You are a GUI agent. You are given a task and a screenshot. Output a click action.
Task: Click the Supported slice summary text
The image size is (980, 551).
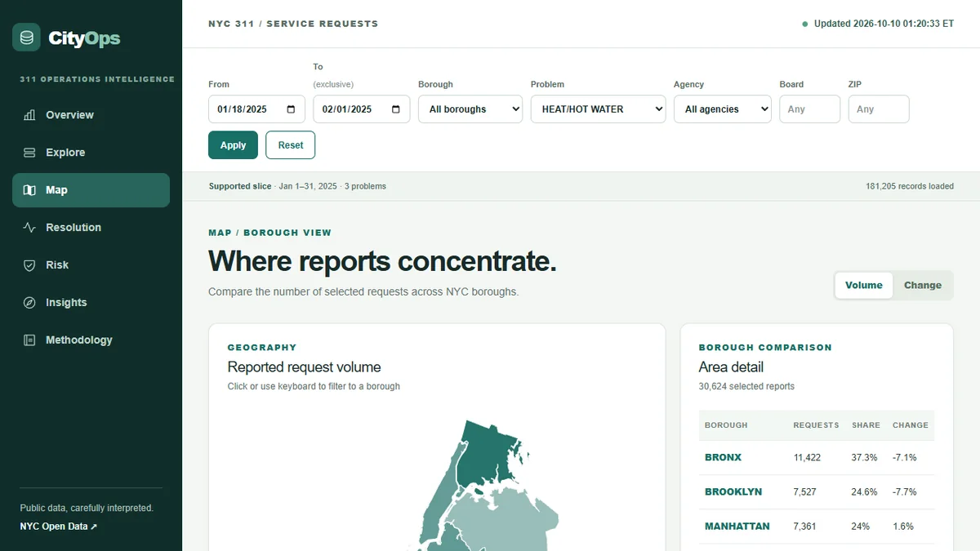[297, 186]
